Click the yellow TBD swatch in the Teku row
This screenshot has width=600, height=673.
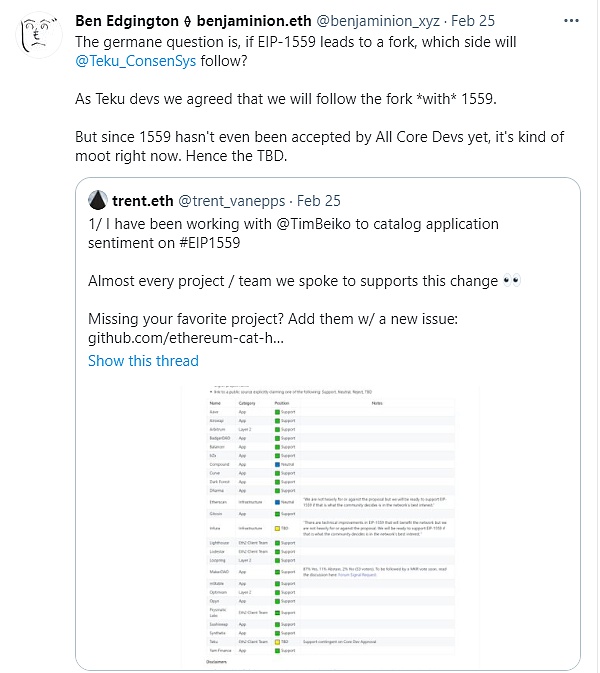(x=277, y=640)
